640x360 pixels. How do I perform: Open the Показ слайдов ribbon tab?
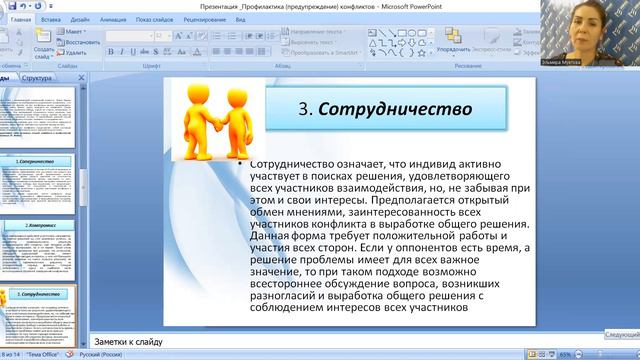click(154, 19)
